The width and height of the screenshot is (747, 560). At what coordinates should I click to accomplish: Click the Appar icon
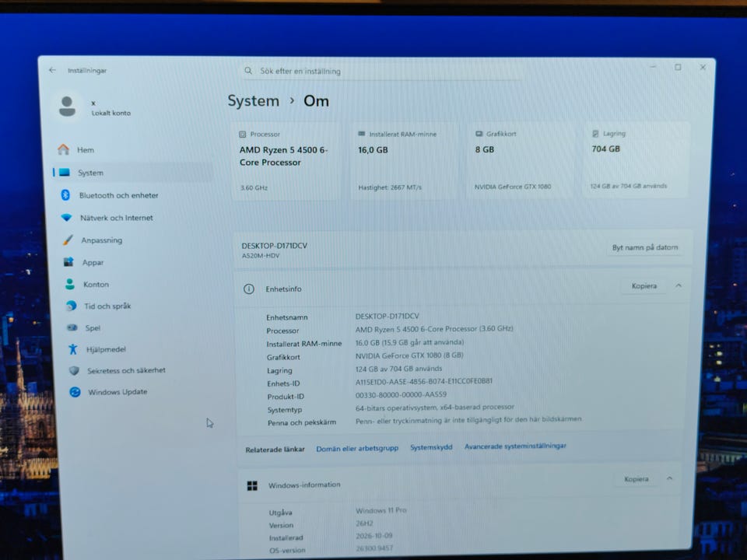pyautogui.click(x=68, y=262)
